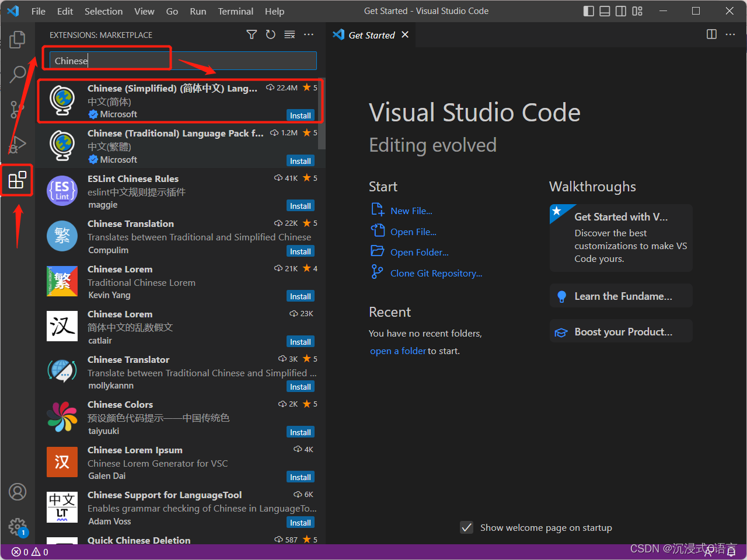Clear extensions search results icon
The image size is (747, 560).
click(x=289, y=34)
